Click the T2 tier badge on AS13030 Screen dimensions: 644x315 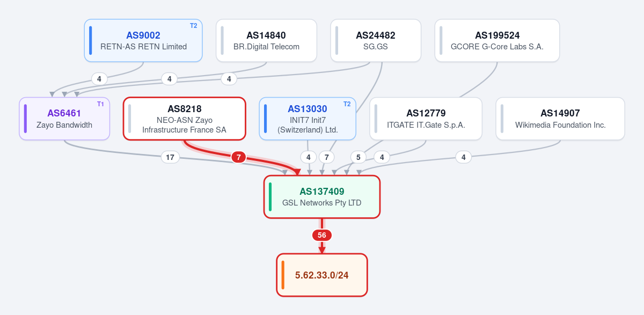click(x=347, y=104)
